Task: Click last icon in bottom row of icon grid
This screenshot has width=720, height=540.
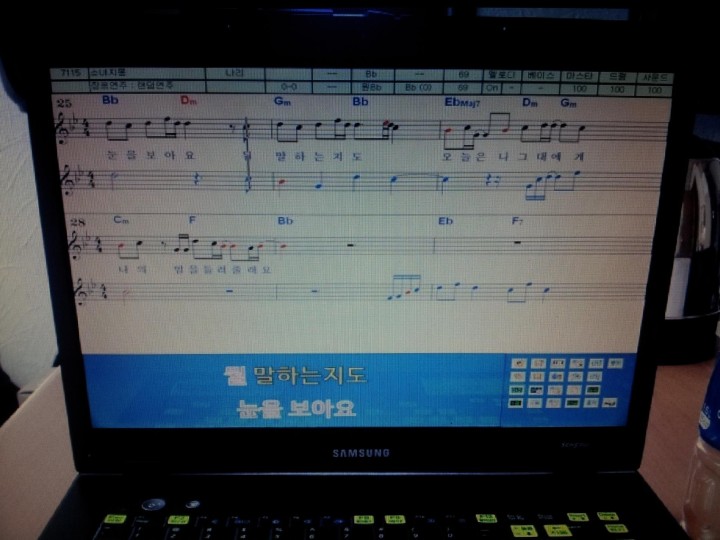Action: tap(609, 403)
